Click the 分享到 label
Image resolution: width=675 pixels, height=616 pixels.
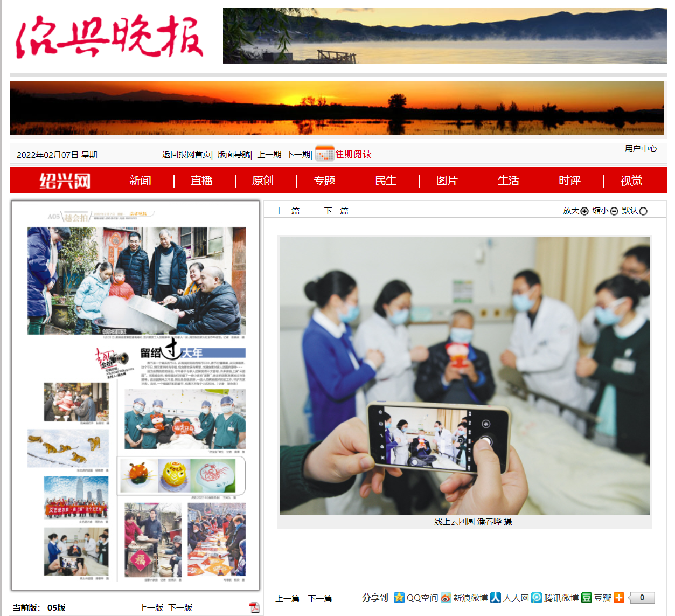point(375,598)
